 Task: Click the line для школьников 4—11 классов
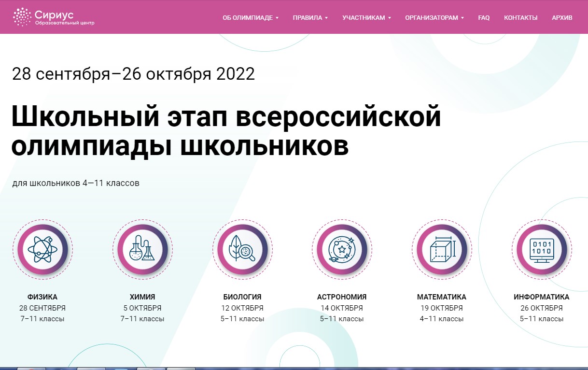coord(76,184)
